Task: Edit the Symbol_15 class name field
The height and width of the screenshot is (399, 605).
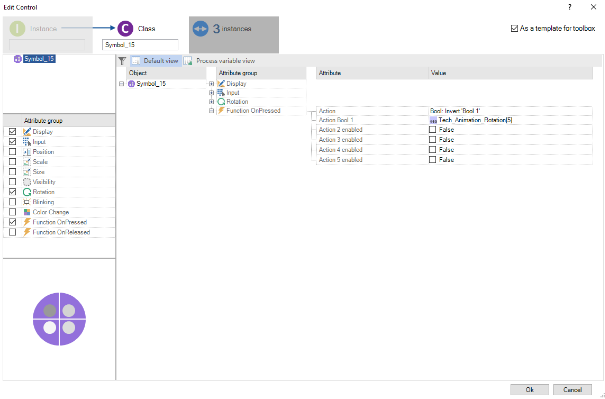Action: pos(140,45)
